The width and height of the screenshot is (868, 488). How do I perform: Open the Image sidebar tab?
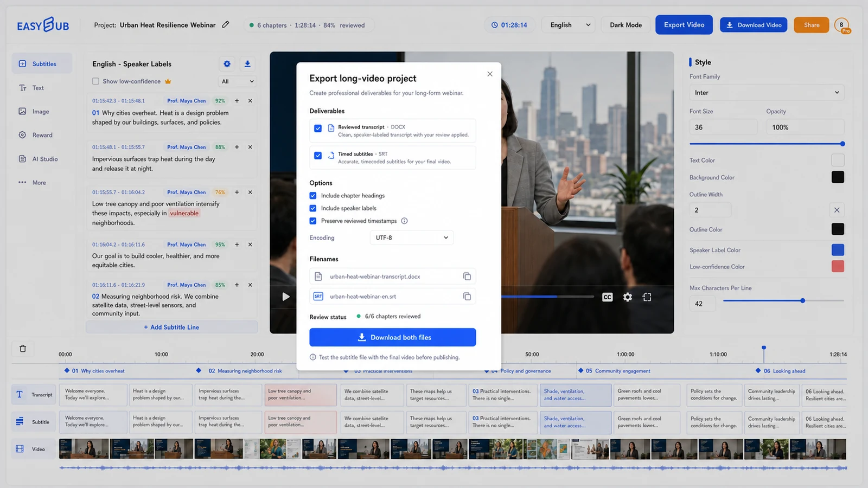click(34, 112)
